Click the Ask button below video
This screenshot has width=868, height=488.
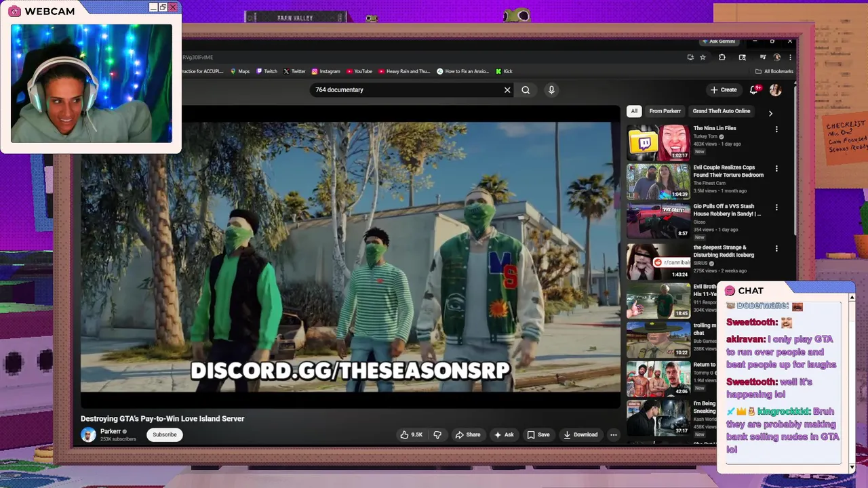click(x=504, y=434)
